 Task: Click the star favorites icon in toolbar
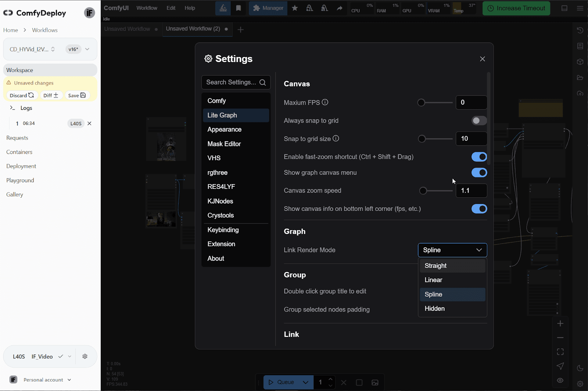[295, 8]
